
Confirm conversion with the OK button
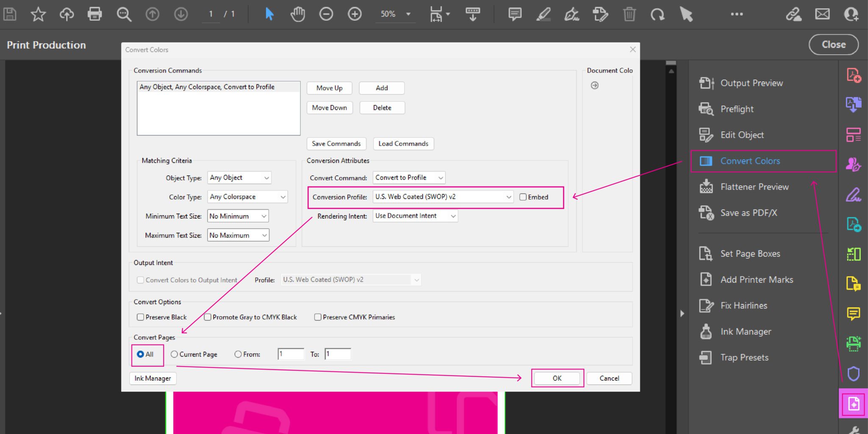pos(557,378)
